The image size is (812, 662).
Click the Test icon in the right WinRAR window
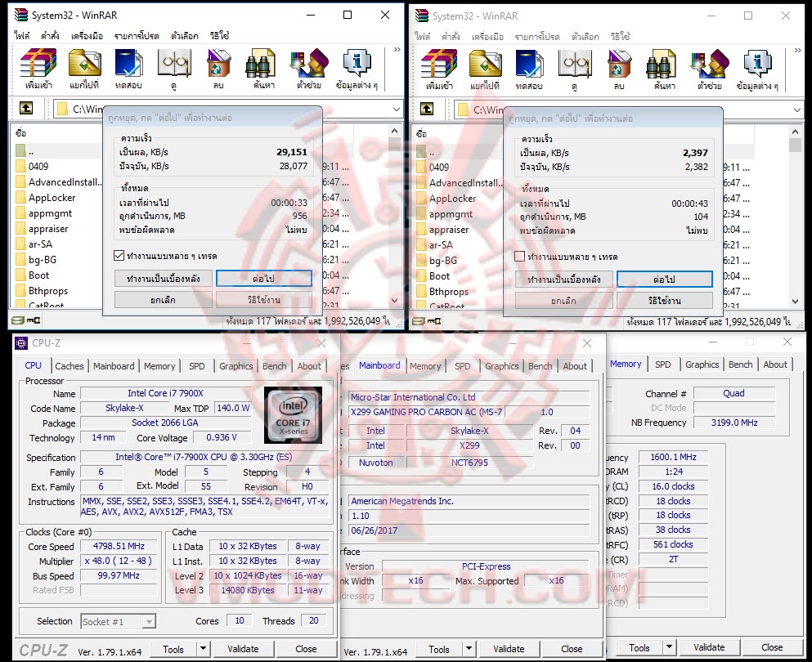click(x=527, y=65)
